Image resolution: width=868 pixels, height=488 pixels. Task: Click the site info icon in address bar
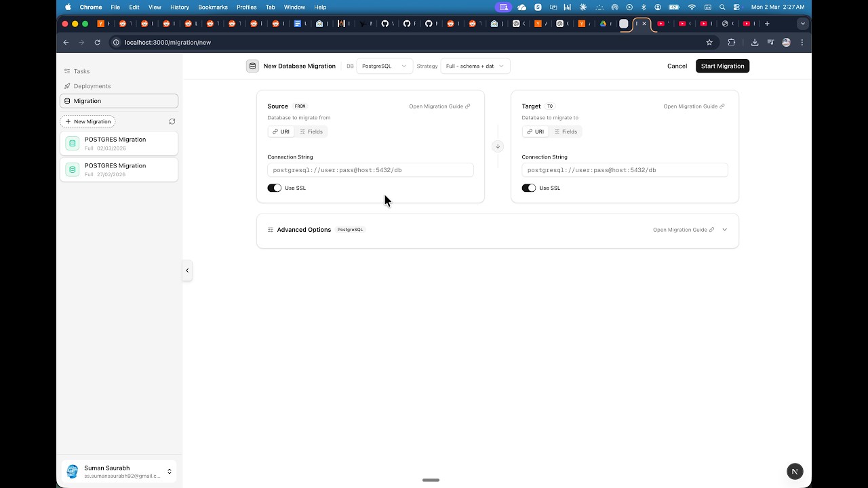[x=116, y=42]
